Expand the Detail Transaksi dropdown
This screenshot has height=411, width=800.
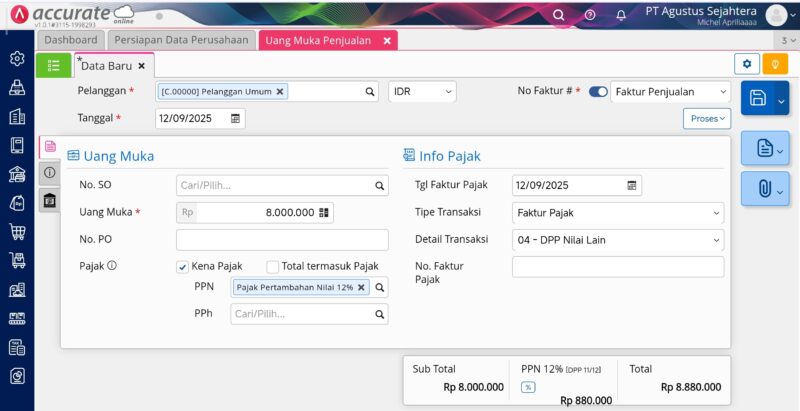click(617, 240)
